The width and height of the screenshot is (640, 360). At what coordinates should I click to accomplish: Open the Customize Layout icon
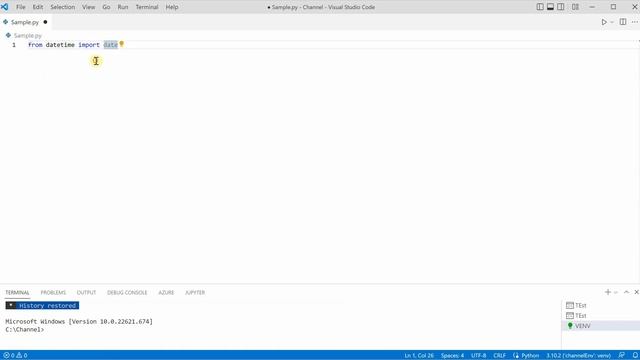575,7
